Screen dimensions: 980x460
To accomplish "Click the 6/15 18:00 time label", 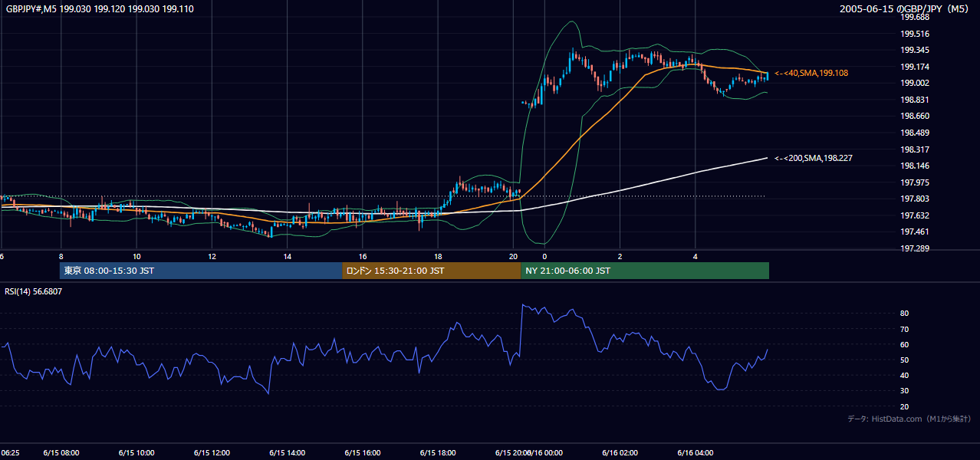I will (x=438, y=453).
